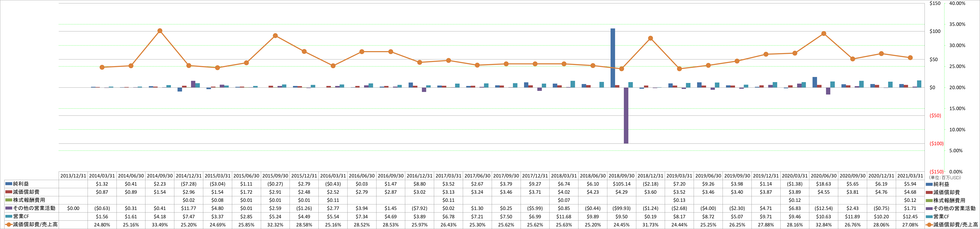Click the 2019/12/31 date column header

766,176
